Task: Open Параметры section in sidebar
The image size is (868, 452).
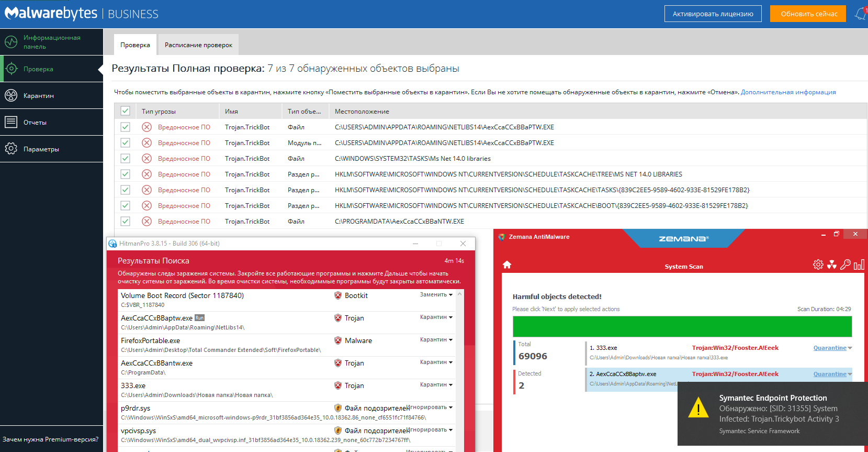Action: tap(51, 149)
